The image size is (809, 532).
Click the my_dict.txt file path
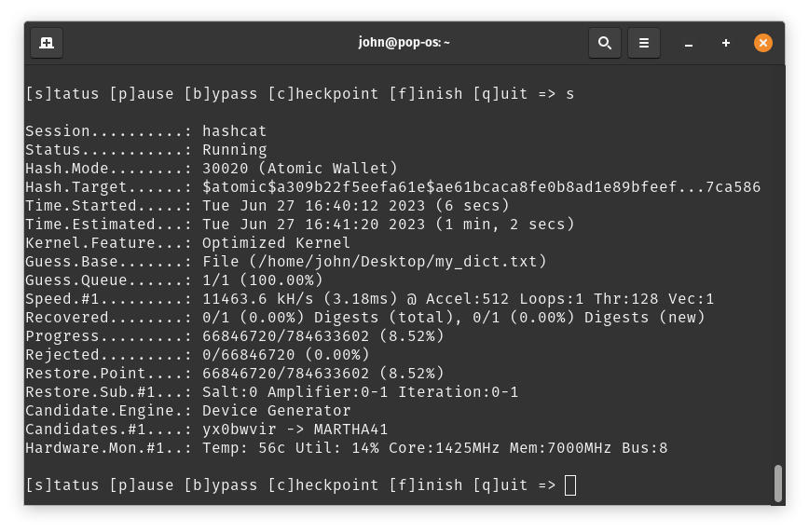tap(403, 262)
